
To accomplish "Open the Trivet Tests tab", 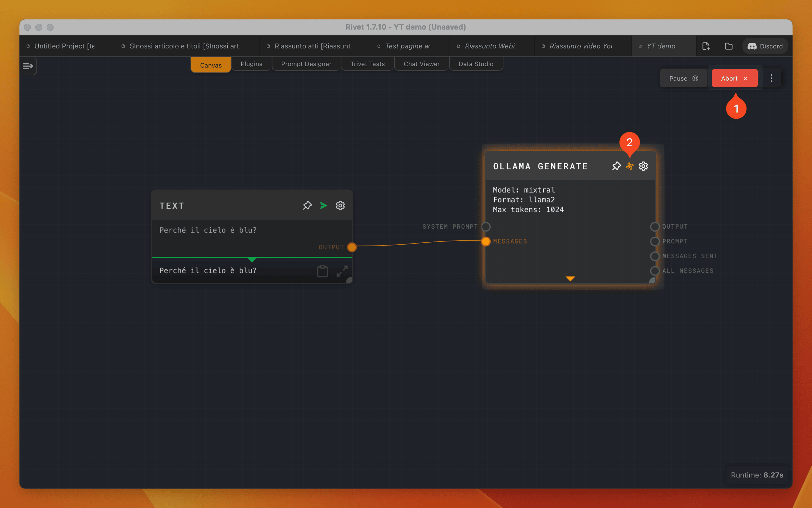I will tap(368, 64).
